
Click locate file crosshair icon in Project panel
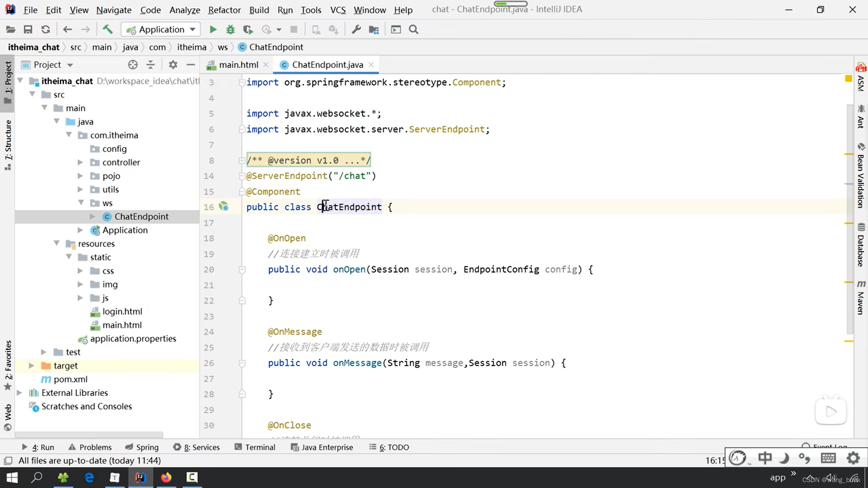[x=132, y=65]
